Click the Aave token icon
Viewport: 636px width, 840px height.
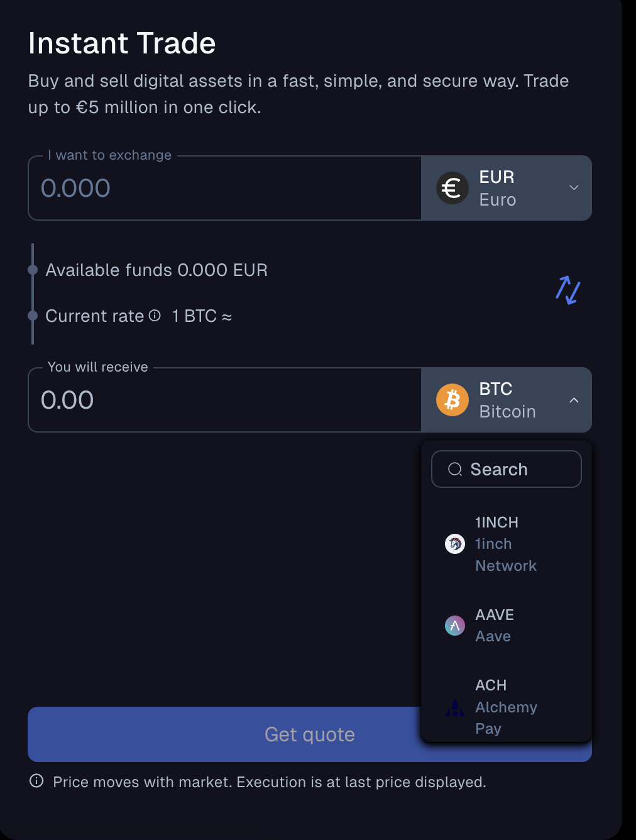(x=454, y=626)
